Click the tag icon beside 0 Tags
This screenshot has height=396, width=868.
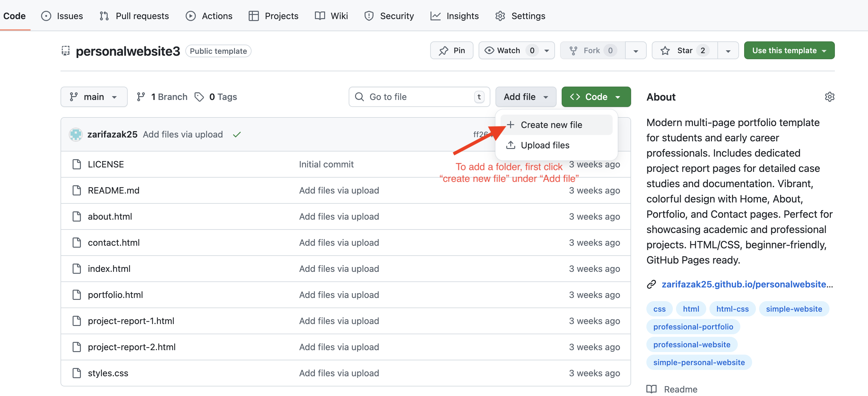(199, 97)
